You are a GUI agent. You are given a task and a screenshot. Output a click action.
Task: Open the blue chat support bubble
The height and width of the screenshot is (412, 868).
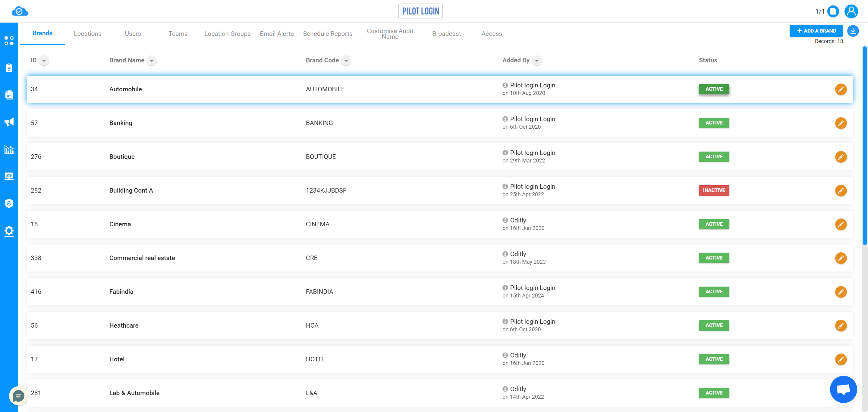coord(843,389)
